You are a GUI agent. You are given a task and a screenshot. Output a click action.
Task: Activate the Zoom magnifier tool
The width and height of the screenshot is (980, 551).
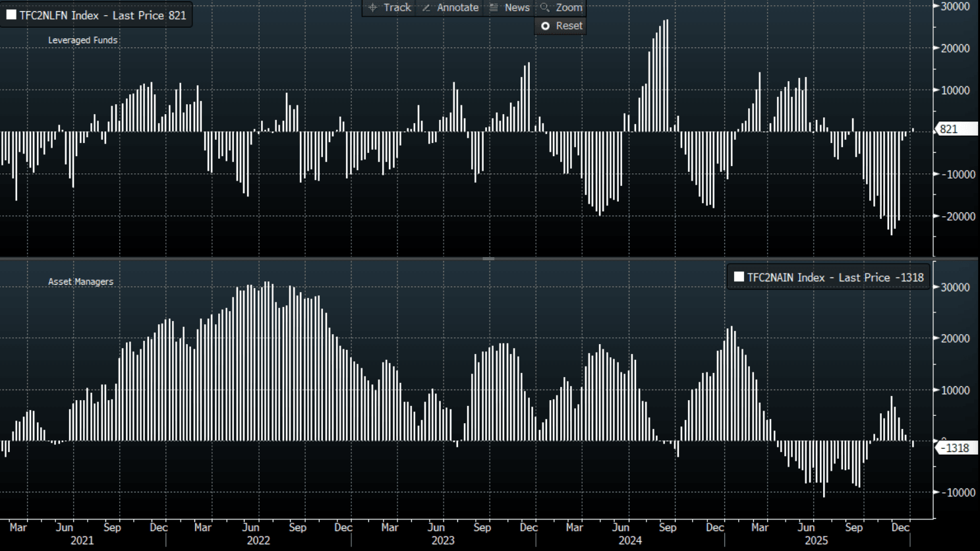click(x=545, y=7)
